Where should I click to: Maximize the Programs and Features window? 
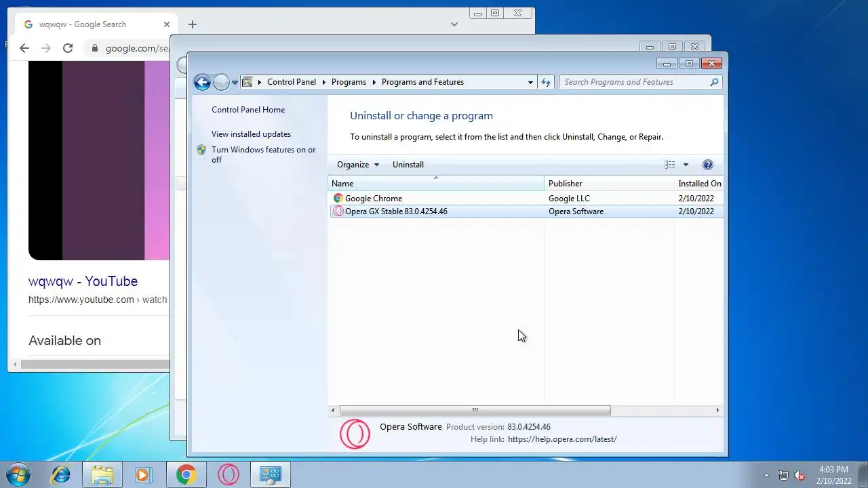point(688,64)
